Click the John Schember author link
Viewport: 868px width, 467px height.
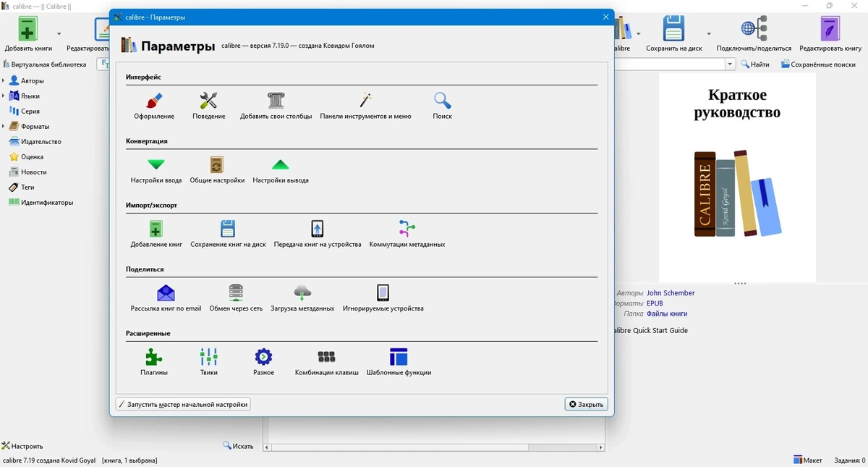[x=671, y=293]
